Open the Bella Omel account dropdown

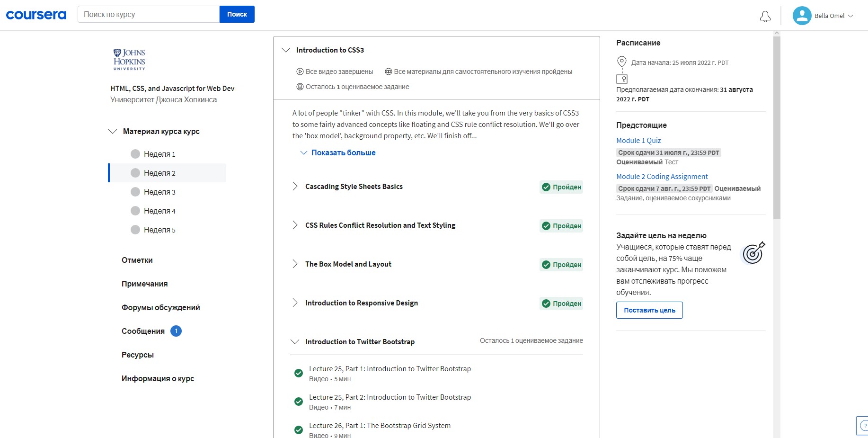click(x=850, y=16)
